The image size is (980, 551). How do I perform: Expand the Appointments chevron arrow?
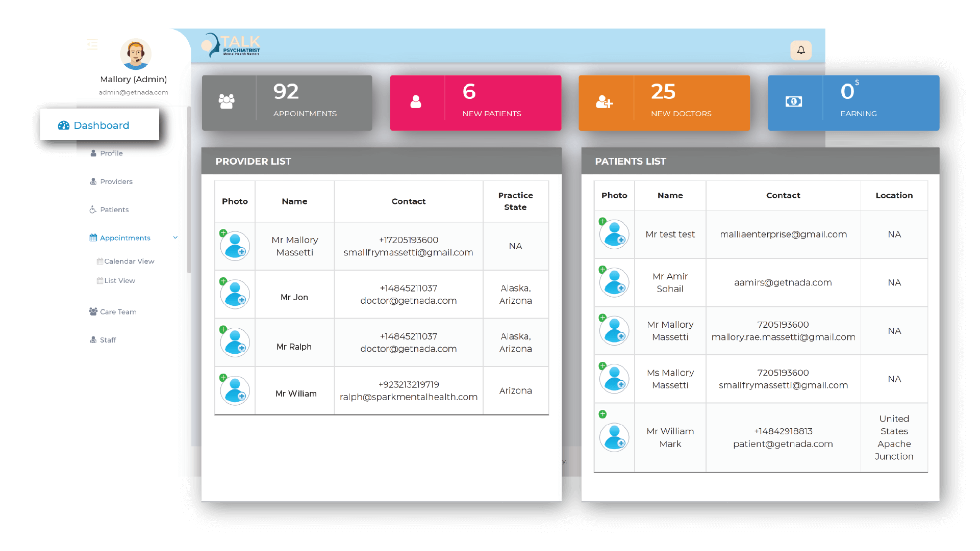175,238
